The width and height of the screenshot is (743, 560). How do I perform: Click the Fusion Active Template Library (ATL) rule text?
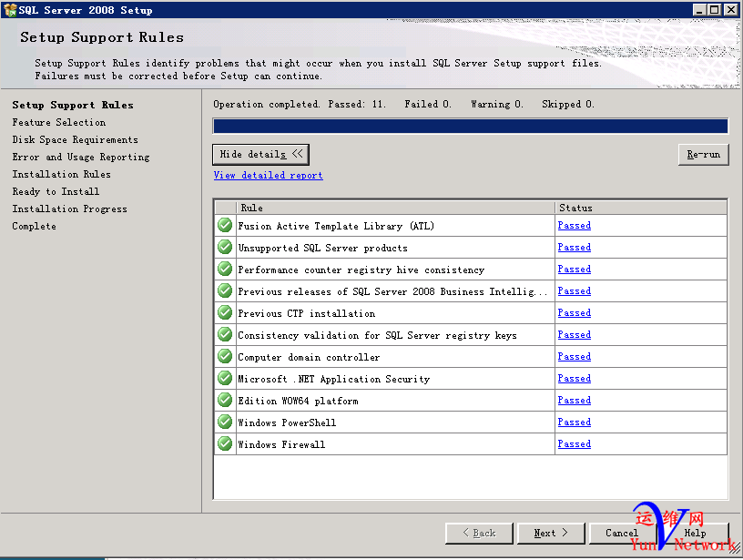click(x=336, y=226)
